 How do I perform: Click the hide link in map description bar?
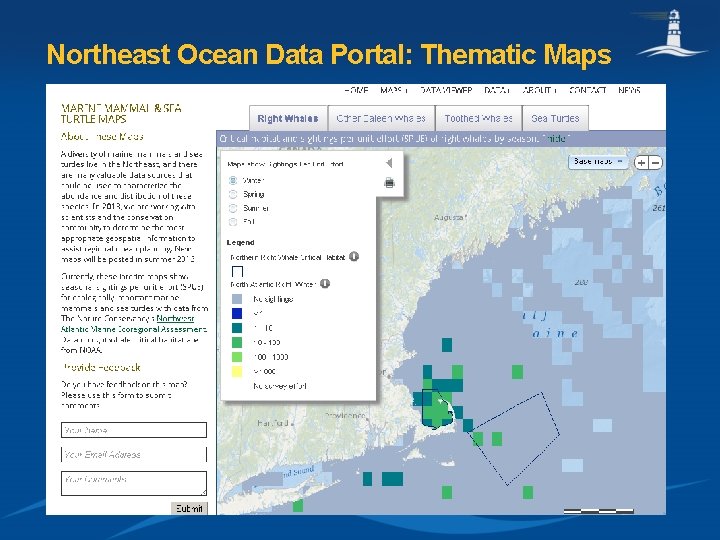(x=557, y=138)
